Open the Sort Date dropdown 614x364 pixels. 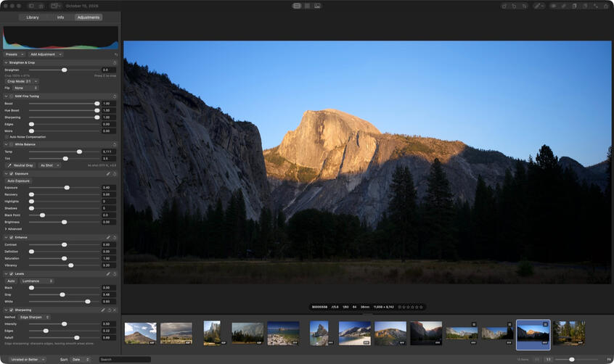81,360
